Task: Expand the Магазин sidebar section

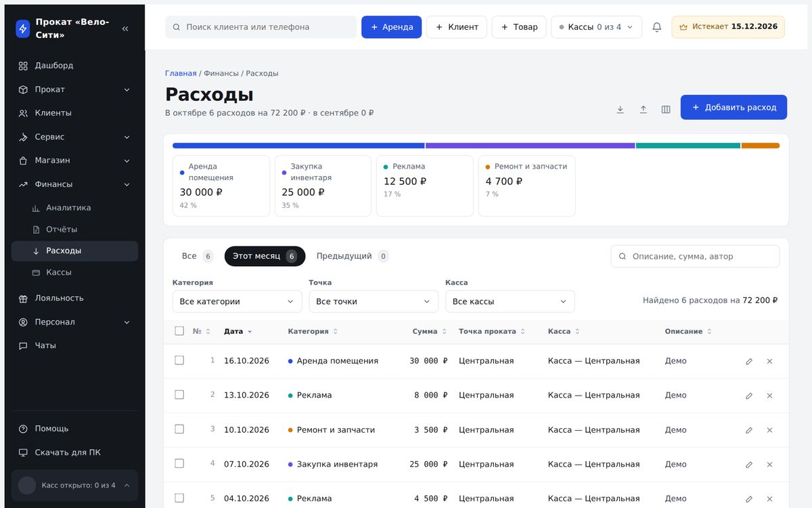Action: point(74,161)
